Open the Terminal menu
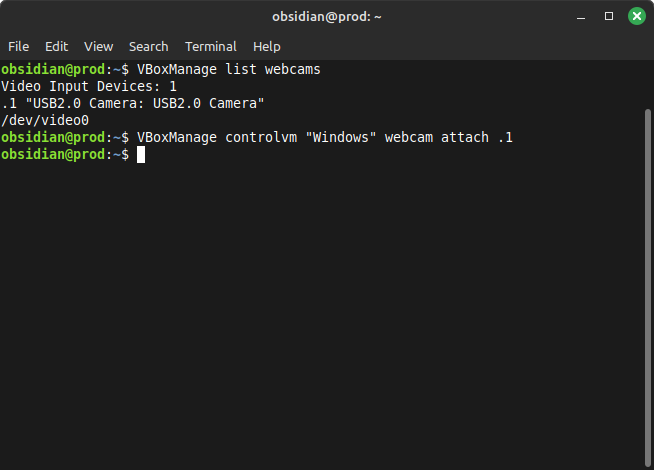 210,46
